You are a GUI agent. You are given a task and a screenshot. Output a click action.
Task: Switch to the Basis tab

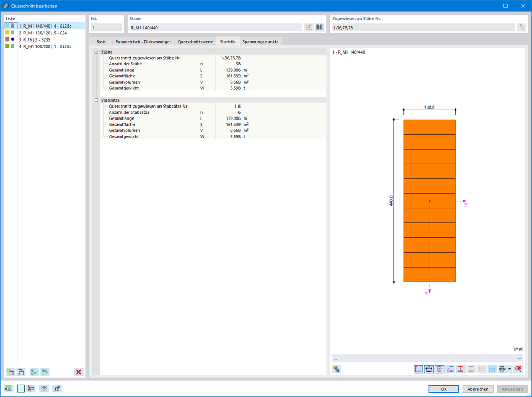coord(101,42)
